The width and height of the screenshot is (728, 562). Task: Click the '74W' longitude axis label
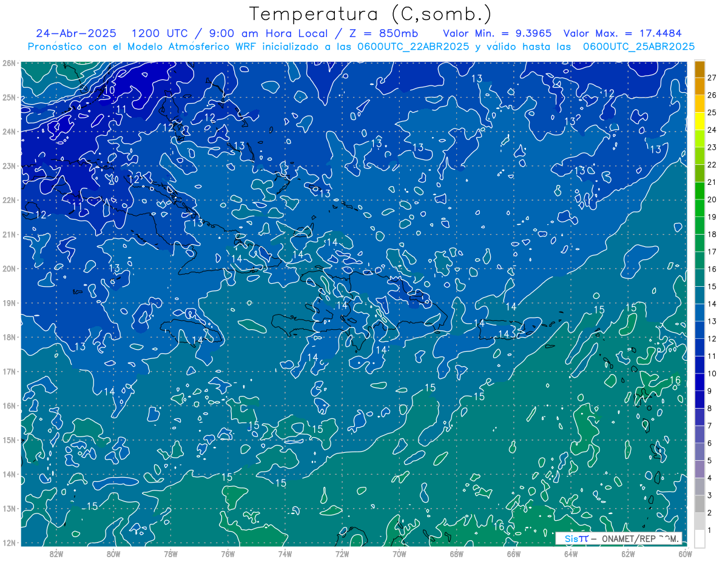(285, 554)
